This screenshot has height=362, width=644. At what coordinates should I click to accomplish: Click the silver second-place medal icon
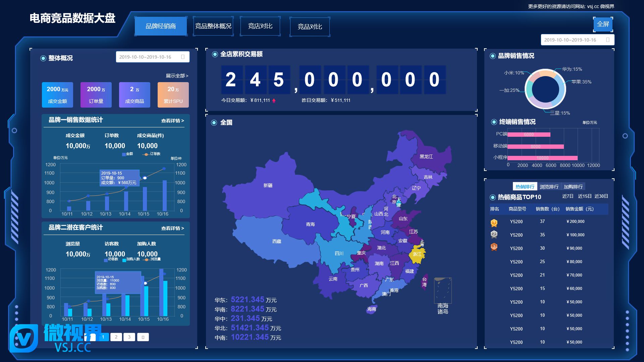(494, 235)
